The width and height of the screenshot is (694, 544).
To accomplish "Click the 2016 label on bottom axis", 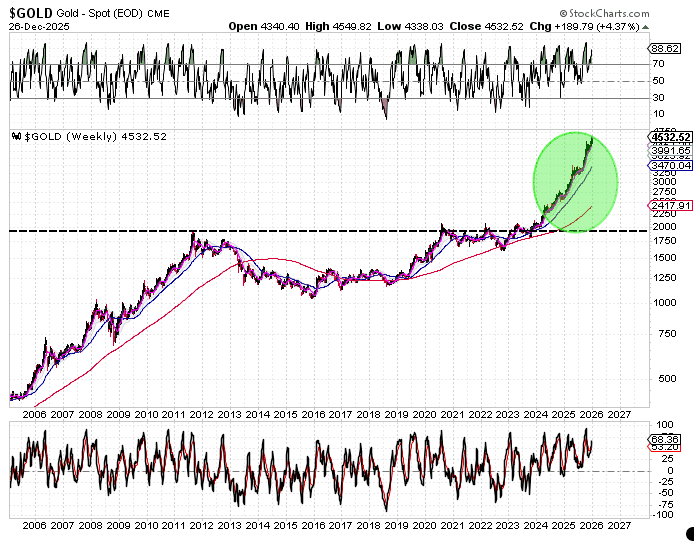I will point(312,524).
